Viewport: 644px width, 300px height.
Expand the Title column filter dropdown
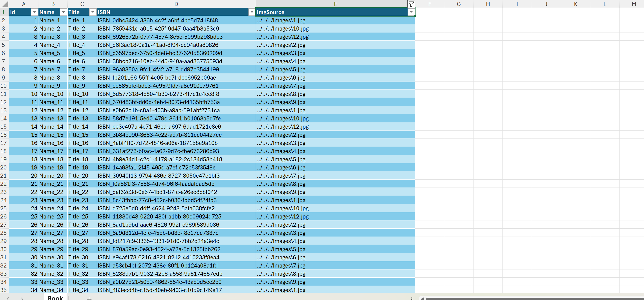(93, 12)
